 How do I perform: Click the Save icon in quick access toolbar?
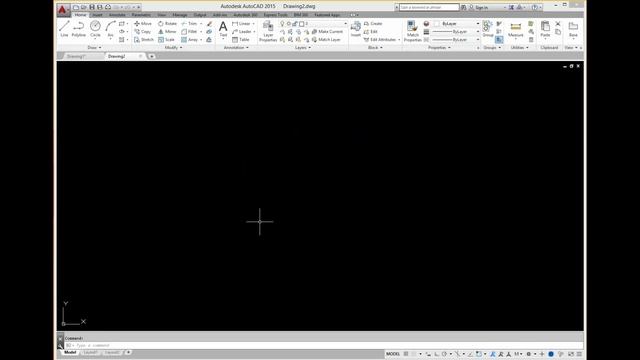tap(92, 7)
